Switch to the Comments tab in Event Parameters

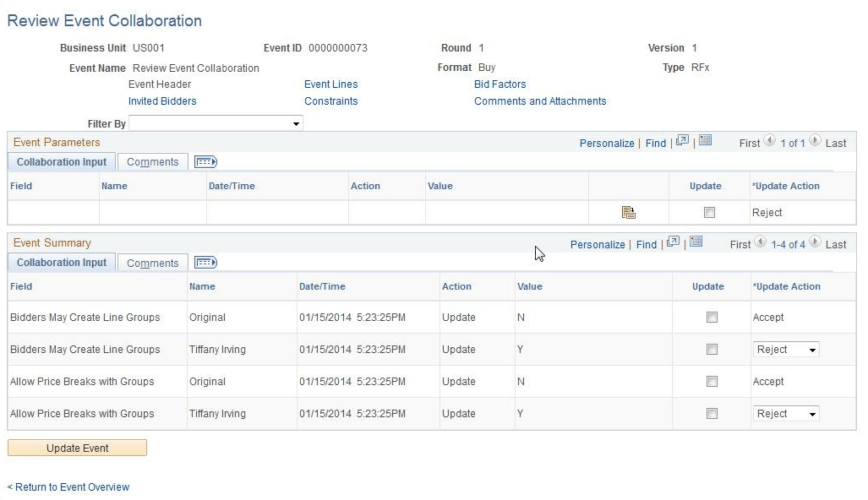pyautogui.click(x=152, y=161)
